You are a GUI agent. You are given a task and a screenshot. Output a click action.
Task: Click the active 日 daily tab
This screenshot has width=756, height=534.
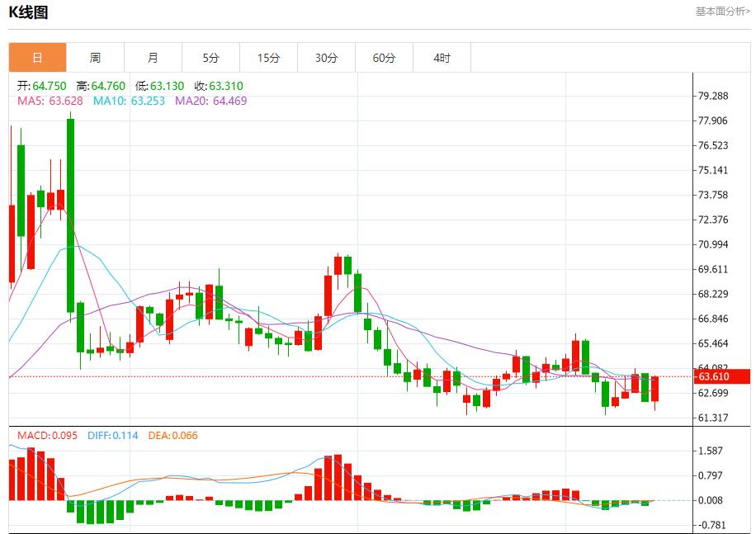pyautogui.click(x=38, y=58)
